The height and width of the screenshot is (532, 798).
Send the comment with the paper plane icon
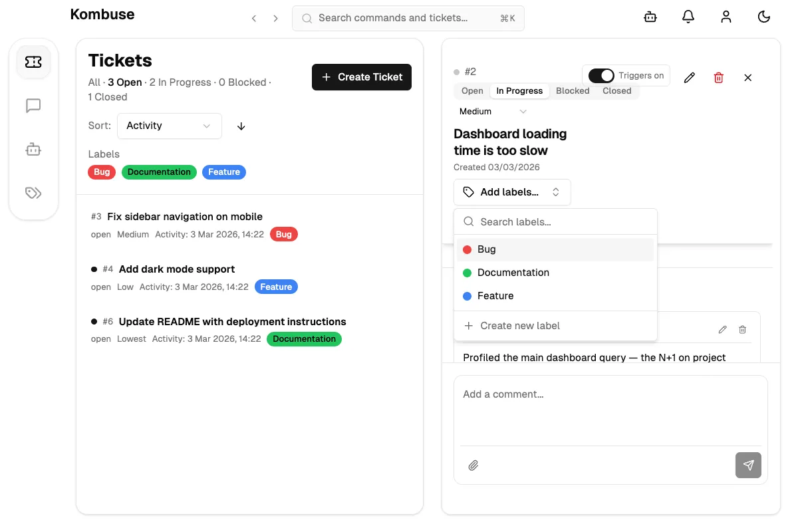[748, 465]
